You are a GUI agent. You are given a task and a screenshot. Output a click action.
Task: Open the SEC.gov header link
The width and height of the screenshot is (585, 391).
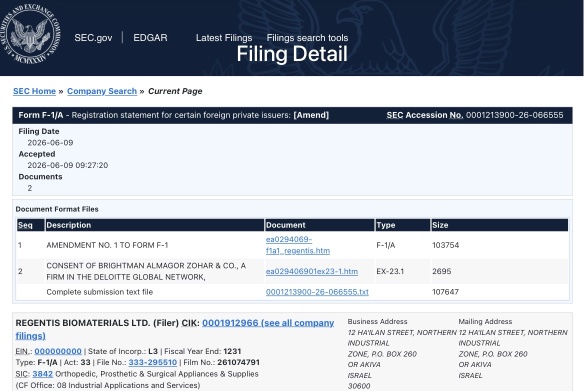pyautogui.click(x=93, y=38)
